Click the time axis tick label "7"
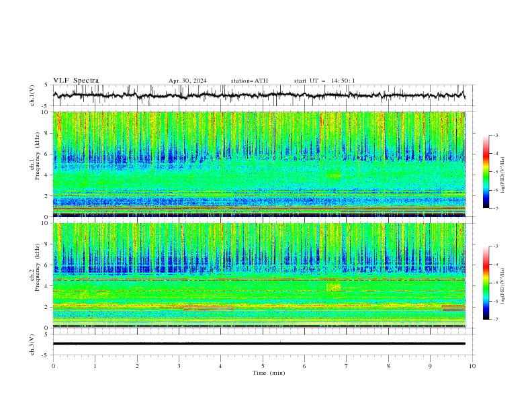Viewport: 532px width, 411px height. click(347, 366)
